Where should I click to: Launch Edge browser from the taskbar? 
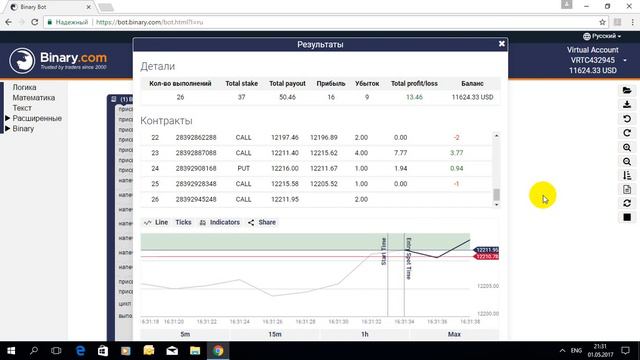[x=80, y=351]
